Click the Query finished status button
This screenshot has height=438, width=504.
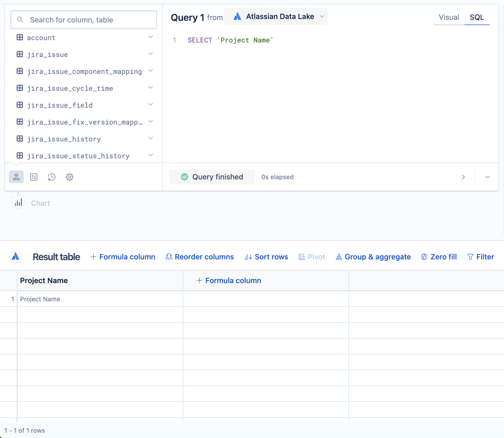212,177
